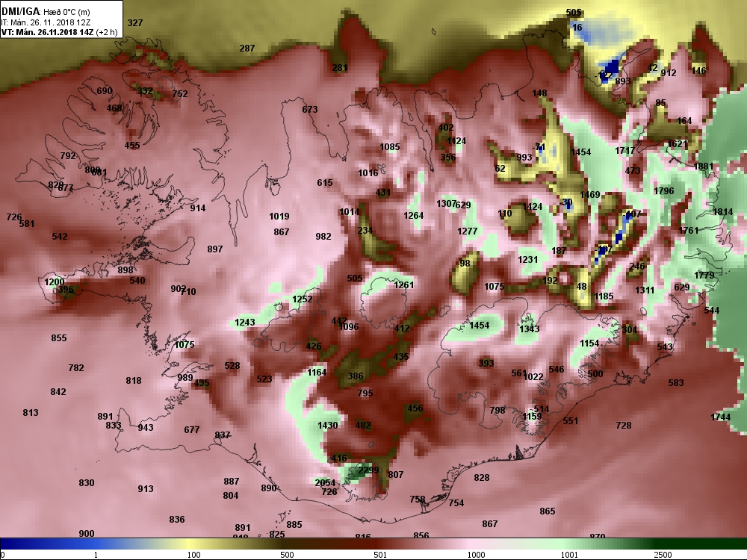This screenshot has width=747, height=560.
Task: Select the map value "1154"
Action: 589,343
